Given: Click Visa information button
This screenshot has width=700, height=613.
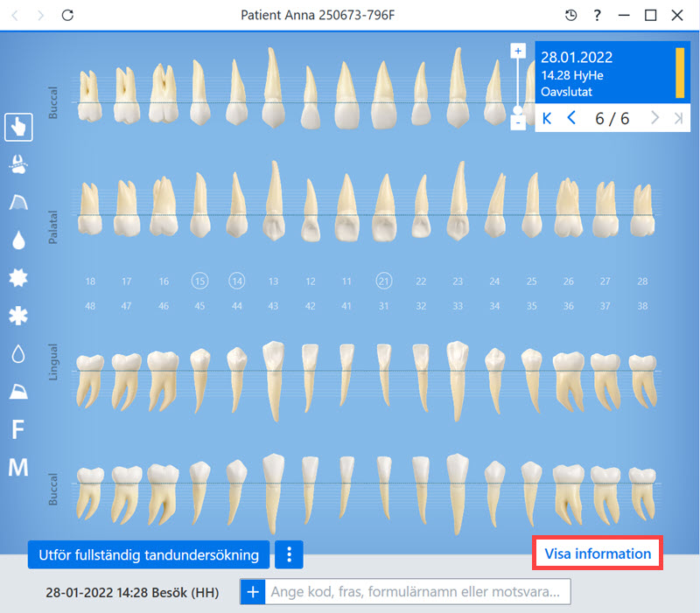Looking at the screenshot, I should point(598,554).
